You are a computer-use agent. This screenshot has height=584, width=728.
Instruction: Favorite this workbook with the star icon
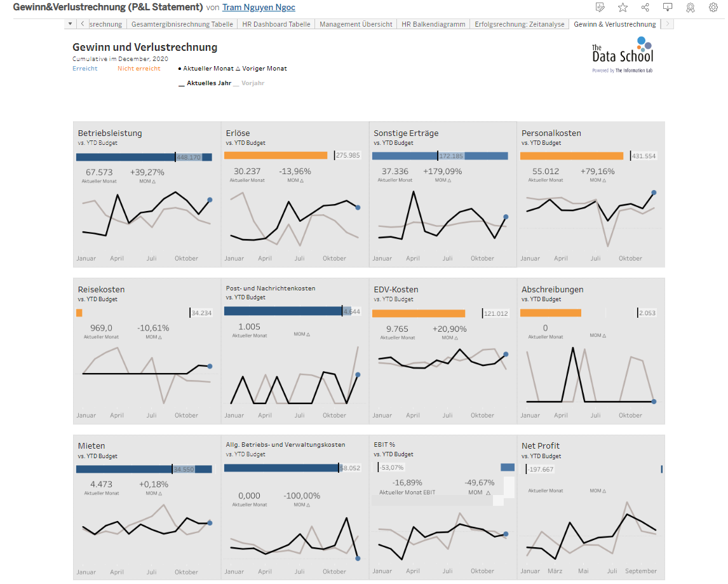coord(623,7)
